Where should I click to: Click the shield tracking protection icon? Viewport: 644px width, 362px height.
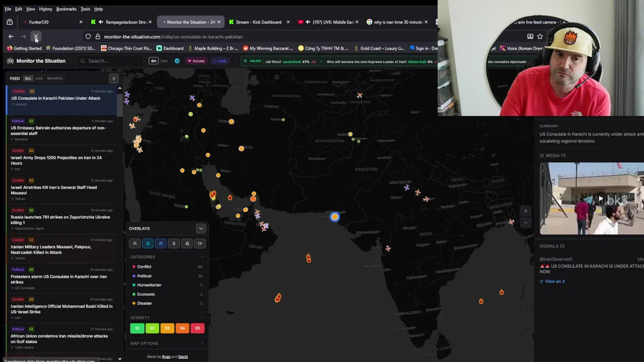[x=88, y=37]
